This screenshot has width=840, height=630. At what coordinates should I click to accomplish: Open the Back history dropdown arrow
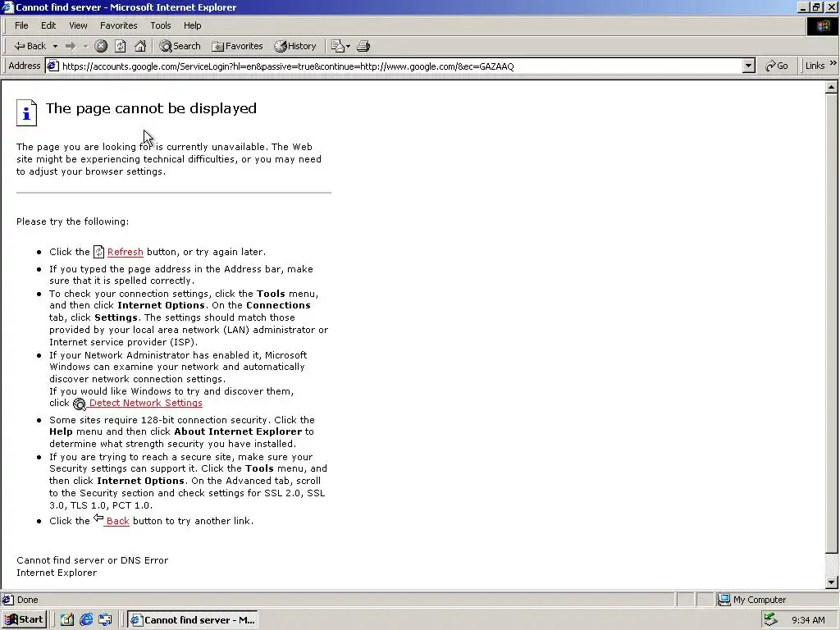55,47
